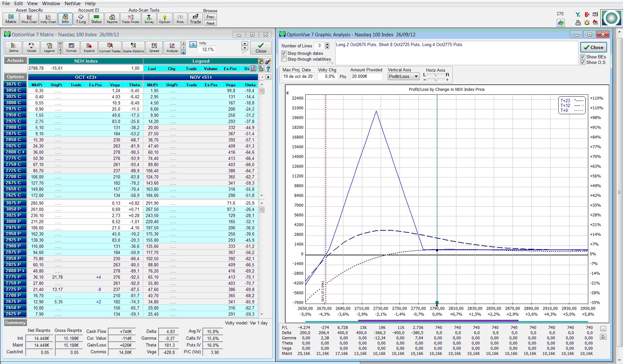
Task: Open the Analyze tool in Matrix
Action: (x=172, y=48)
